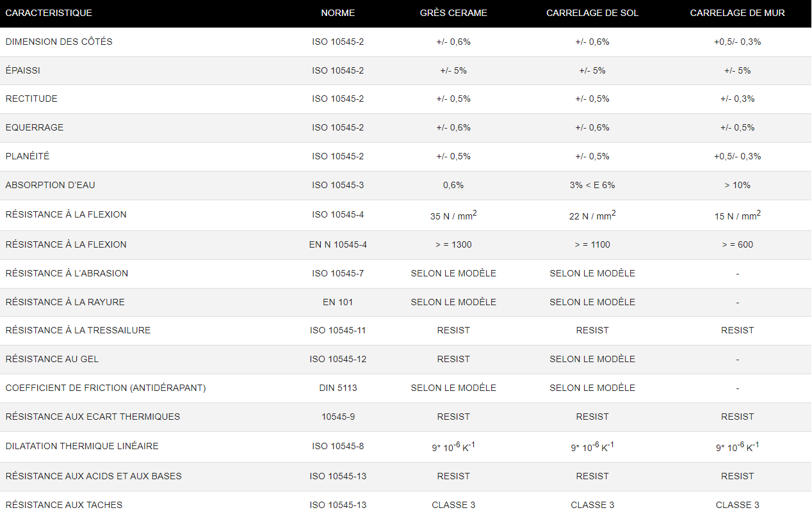Image resolution: width=812 pixels, height=517 pixels.
Task: Select the NORME column header
Action: pos(338,13)
